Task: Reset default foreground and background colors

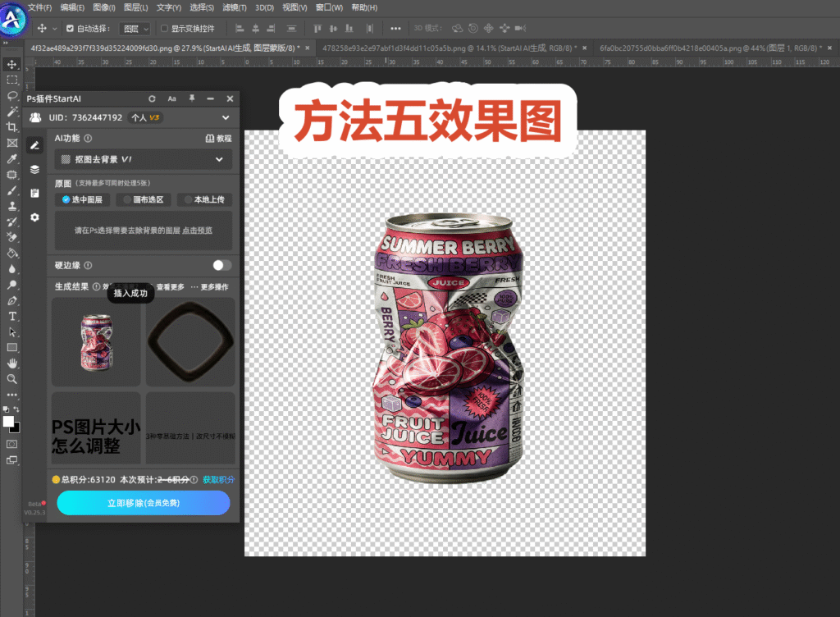Action: [6, 409]
